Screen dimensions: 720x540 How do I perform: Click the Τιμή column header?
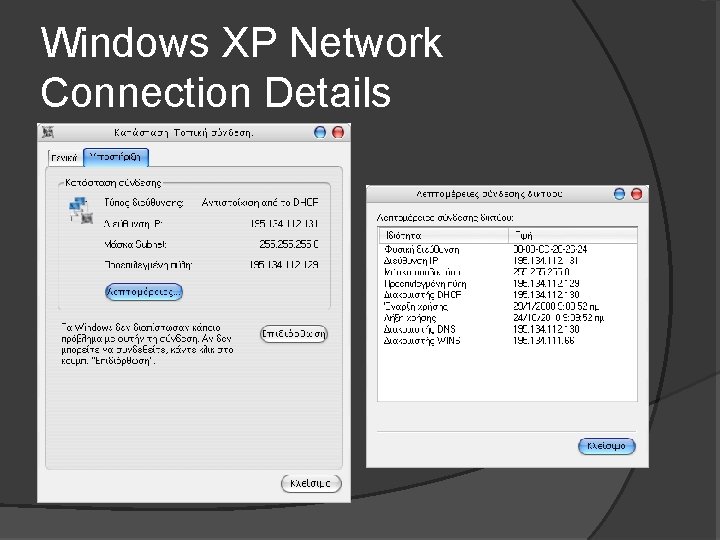573,236
